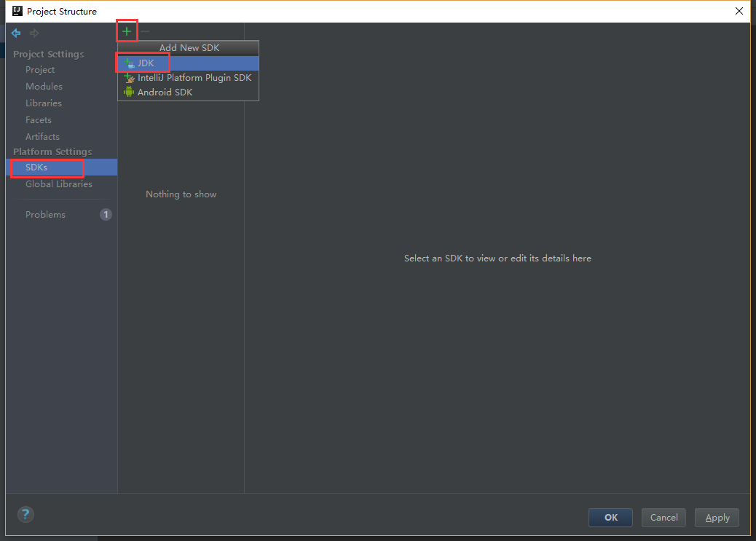Viewport: 756px width, 541px height.
Task: Click the minus Remove SDK icon
Action: pos(145,31)
